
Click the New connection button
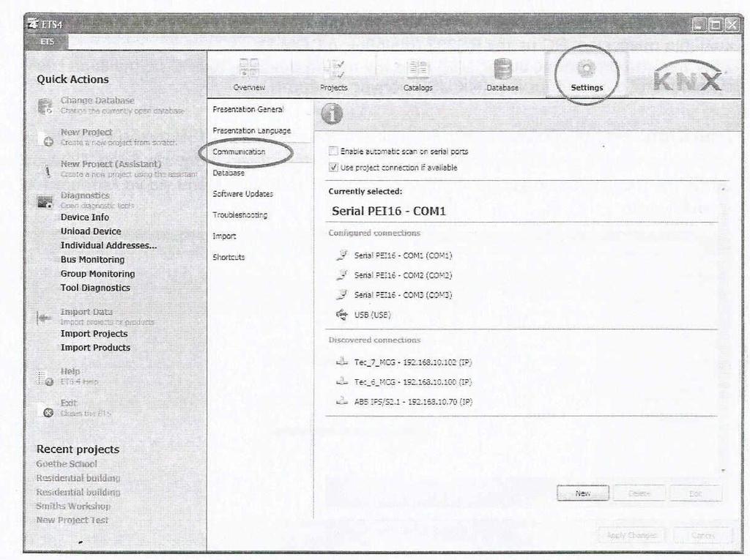(582, 493)
